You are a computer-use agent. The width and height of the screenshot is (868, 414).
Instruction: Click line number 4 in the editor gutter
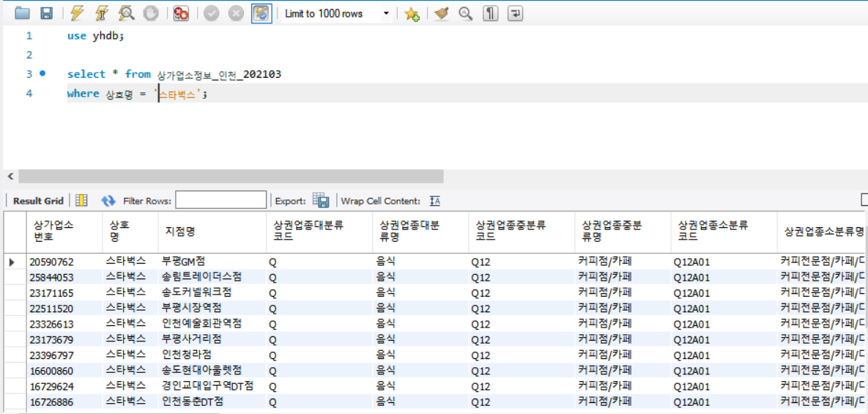tap(29, 93)
